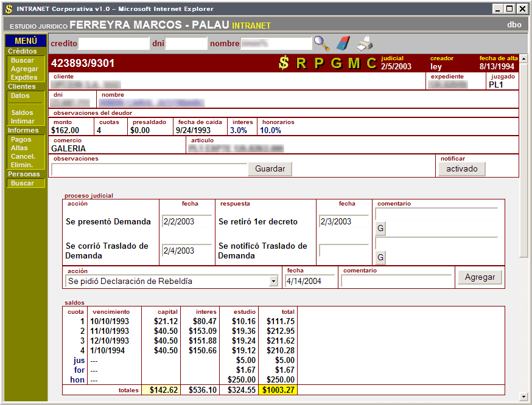Open the acción dropdown list
532x405 pixels.
(273, 282)
